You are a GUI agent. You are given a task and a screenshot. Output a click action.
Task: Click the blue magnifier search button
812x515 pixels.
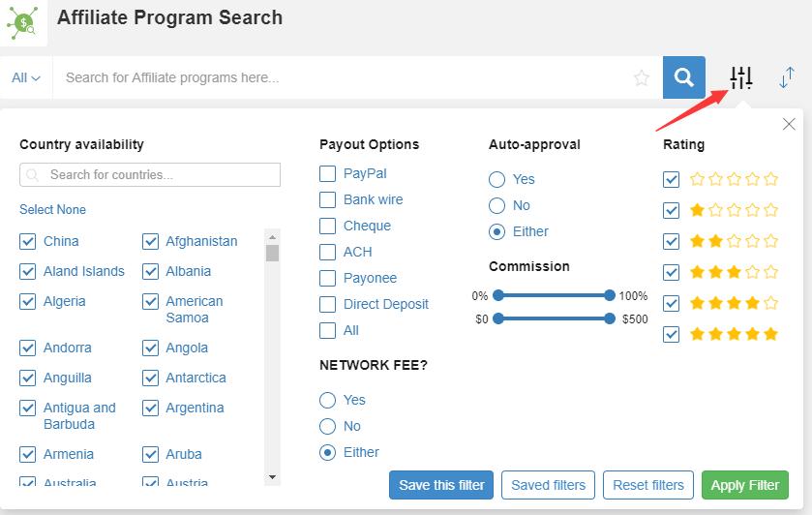(x=683, y=77)
